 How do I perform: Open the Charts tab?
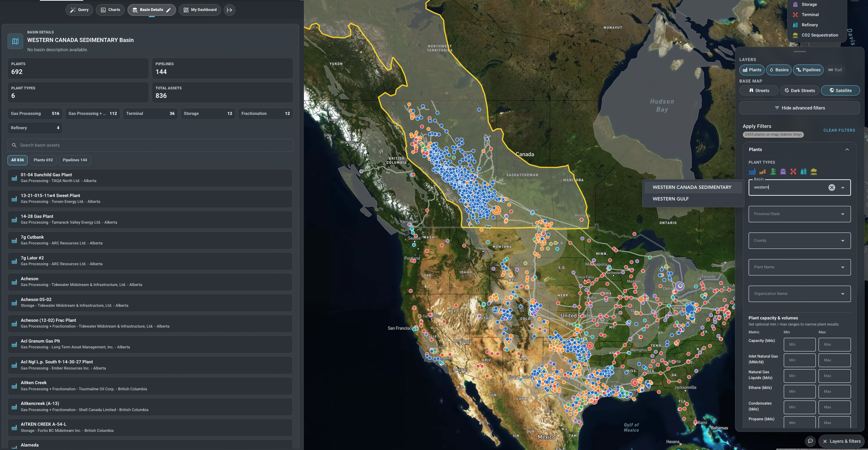[110, 10]
